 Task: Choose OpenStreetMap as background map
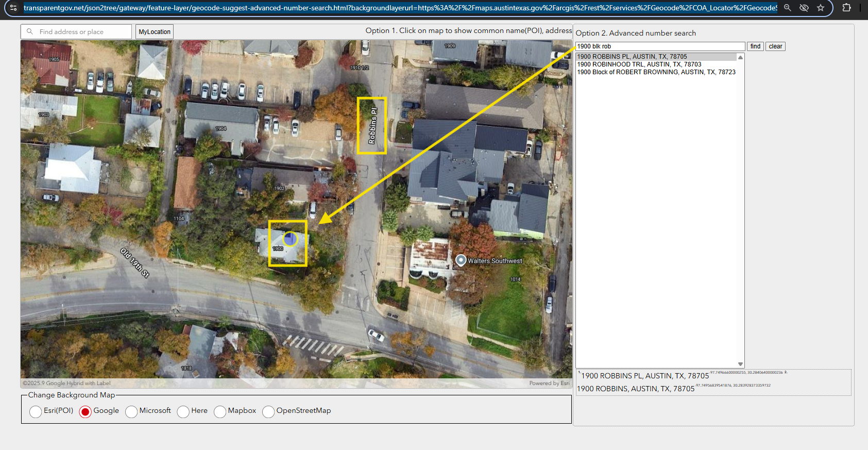click(268, 411)
